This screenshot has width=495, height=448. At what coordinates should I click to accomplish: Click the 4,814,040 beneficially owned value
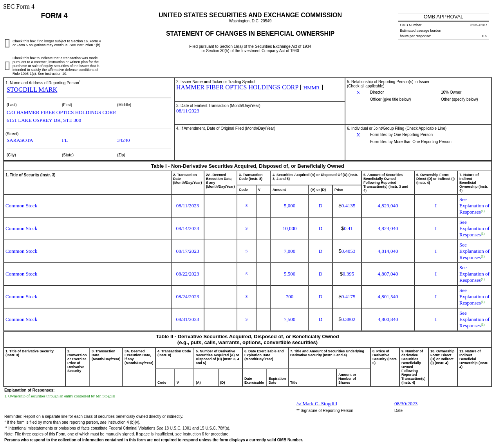pyautogui.click(x=388, y=251)
